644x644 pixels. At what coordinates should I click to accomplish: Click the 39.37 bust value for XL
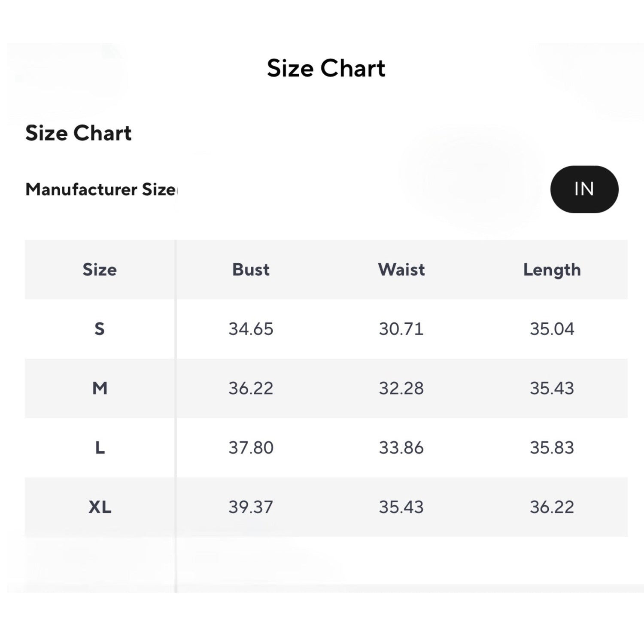coord(251,507)
